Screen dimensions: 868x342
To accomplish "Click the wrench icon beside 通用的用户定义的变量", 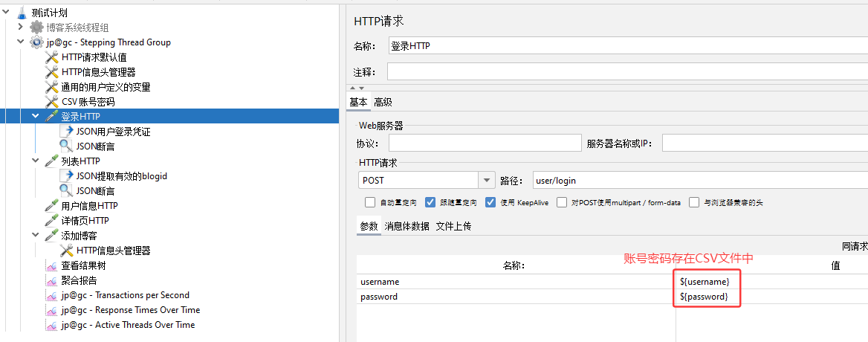I will point(51,87).
